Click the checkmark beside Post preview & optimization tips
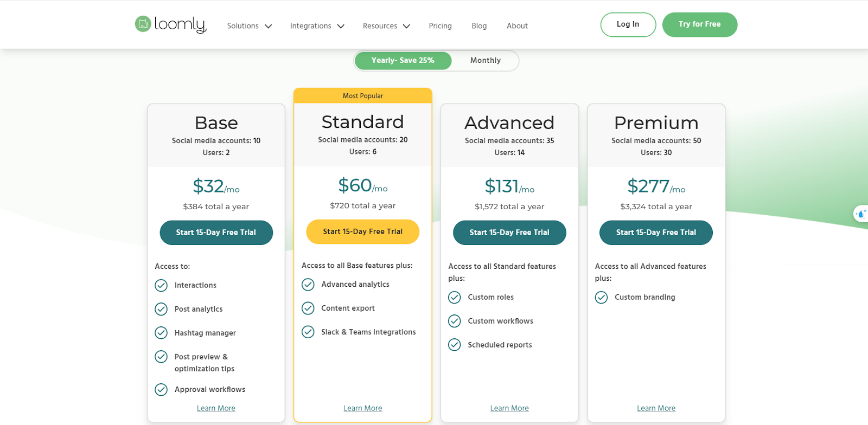Viewport: 868px width, 425px height. [x=161, y=357]
